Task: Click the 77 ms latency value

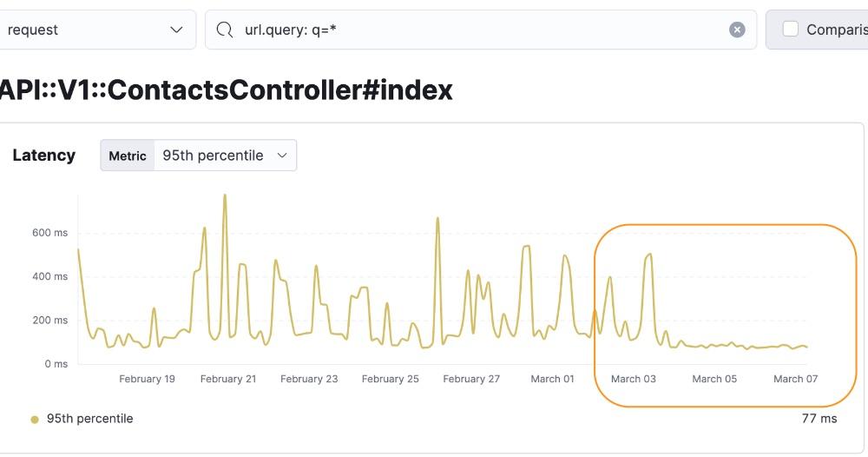Action: point(819,419)
